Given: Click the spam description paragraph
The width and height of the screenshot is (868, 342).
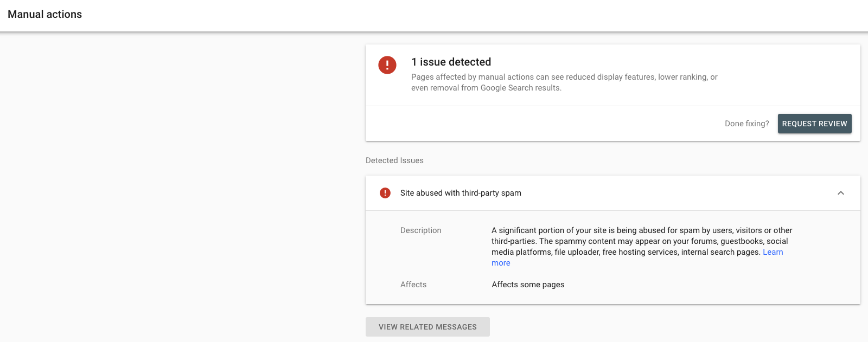Looking at the screenshot, I should click(642, 247).
